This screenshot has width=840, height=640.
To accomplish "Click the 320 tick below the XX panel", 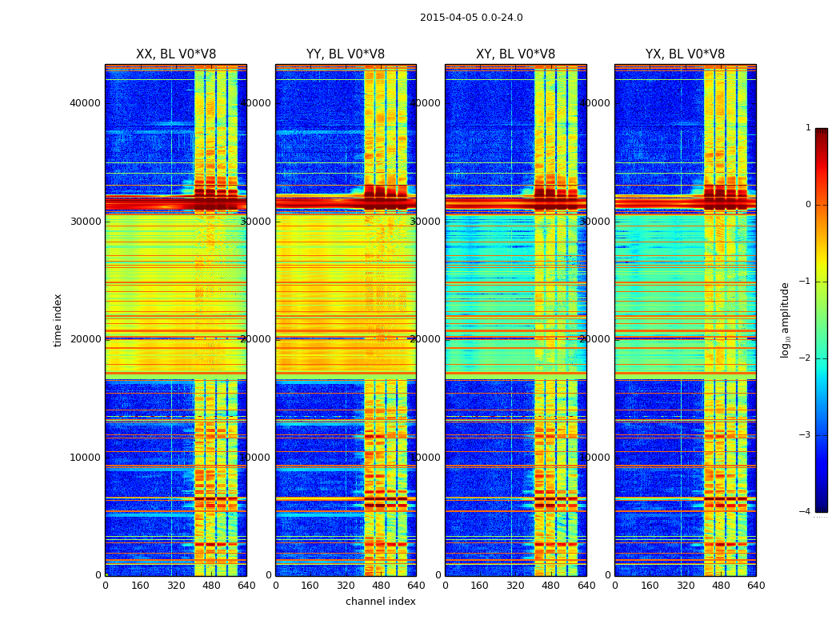I will [x=176, y=586].
